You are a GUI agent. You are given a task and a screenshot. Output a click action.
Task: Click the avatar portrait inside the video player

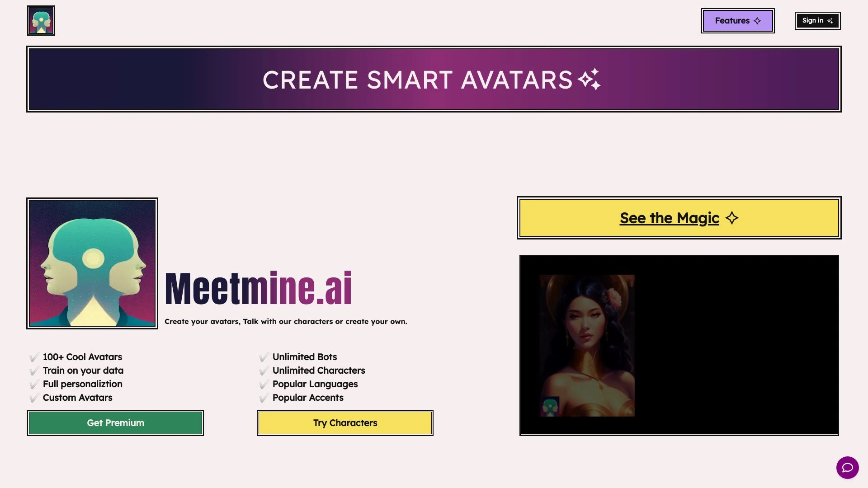click(x=588, y=343)
